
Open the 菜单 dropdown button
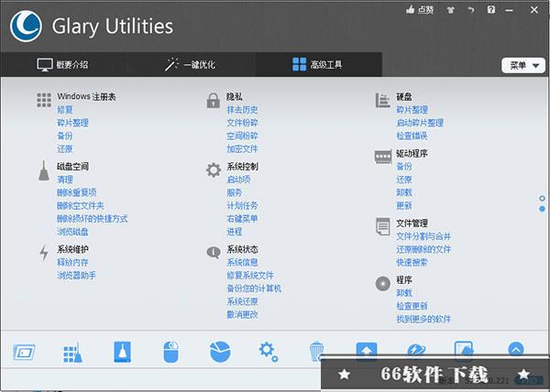pyautogui.click(x=523, y=66)
